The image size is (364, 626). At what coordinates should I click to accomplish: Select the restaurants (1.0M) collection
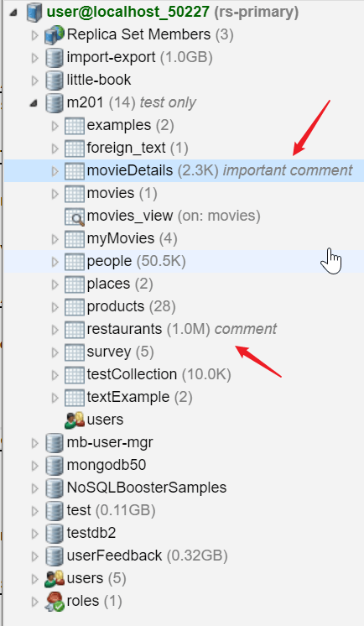pyautogui.click(x=148, y=330)
